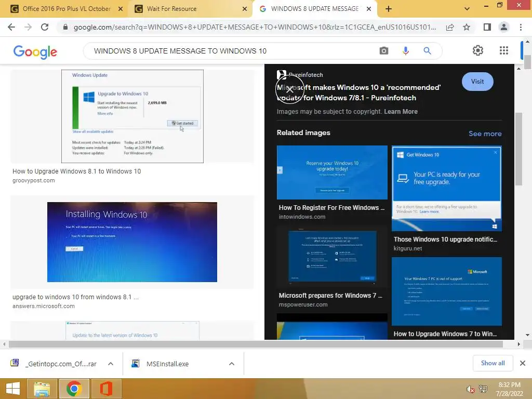Close the image preview panel
Viewport: 532px width, 399px height.
tap(290, 89)
